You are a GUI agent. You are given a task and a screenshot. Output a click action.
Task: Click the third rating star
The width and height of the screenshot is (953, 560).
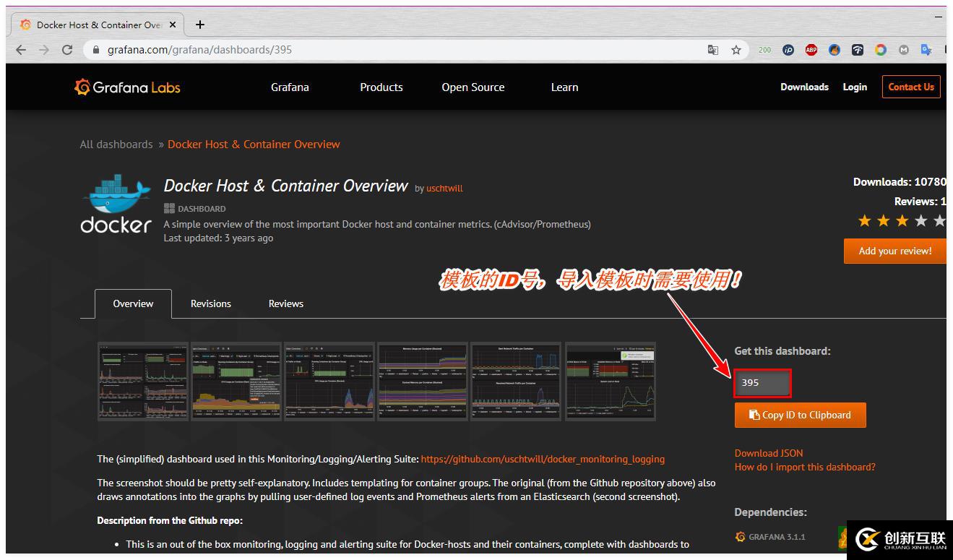[902, 220]
